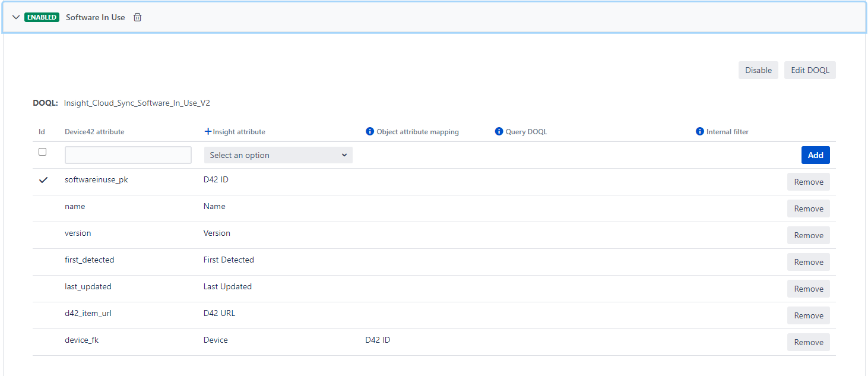Click the green ENABLED status badge
868x376 pixels.
pos(42,17)
